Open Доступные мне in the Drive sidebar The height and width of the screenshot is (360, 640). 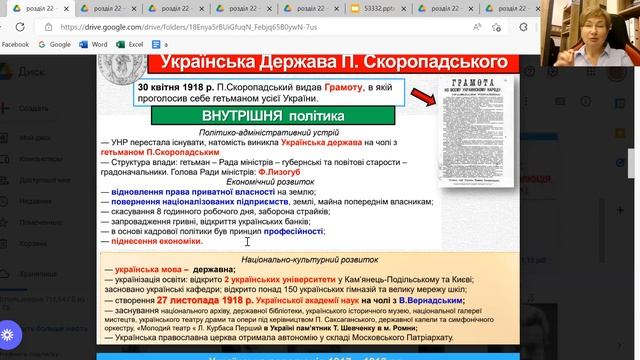coord(44,180)
